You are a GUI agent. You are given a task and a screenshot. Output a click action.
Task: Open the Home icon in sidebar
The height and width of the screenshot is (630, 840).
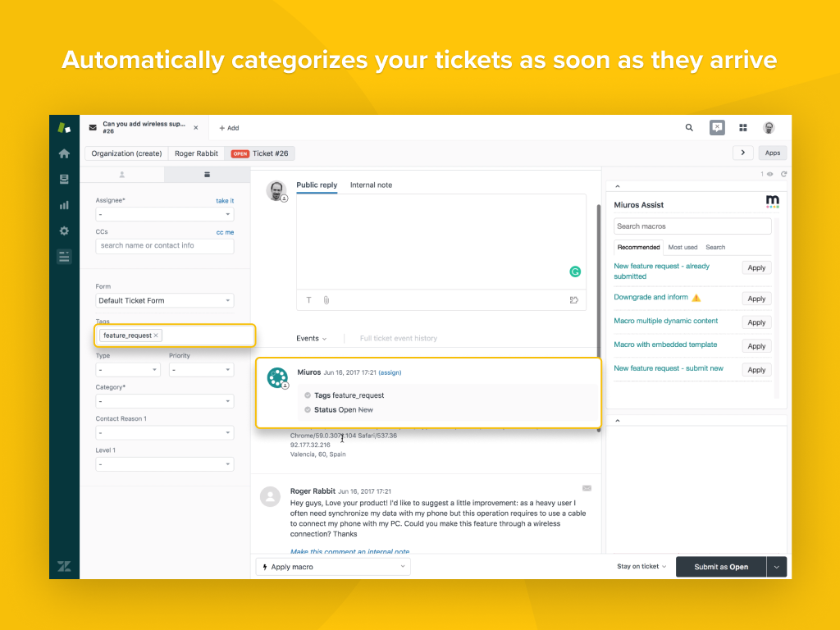pyautogui.click(x=64, y=153)
